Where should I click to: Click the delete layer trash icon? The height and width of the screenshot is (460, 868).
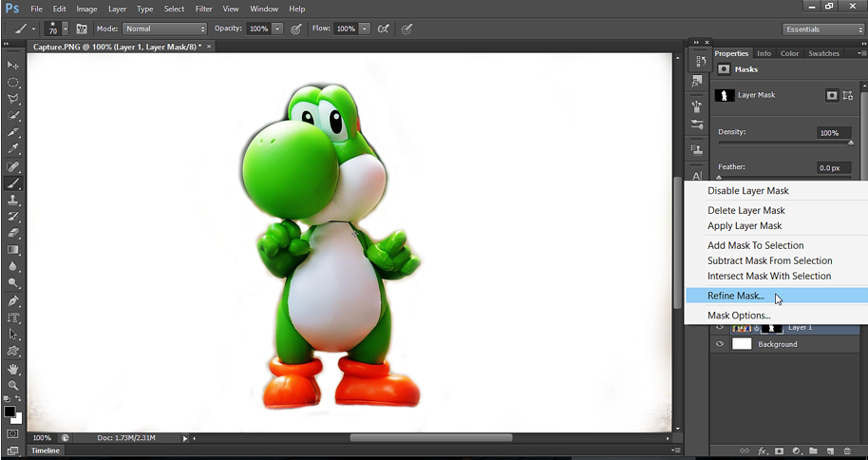847,451
